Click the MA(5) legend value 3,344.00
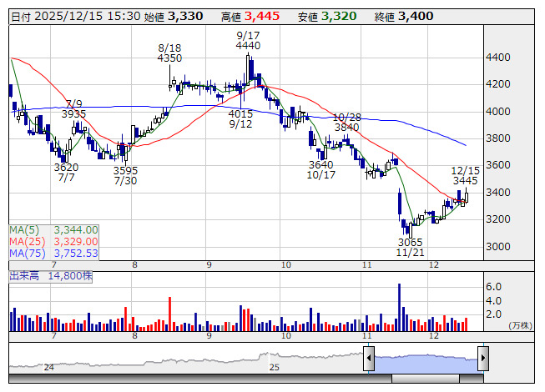This screenshot has width=545, height=392. tap(76, 230)
